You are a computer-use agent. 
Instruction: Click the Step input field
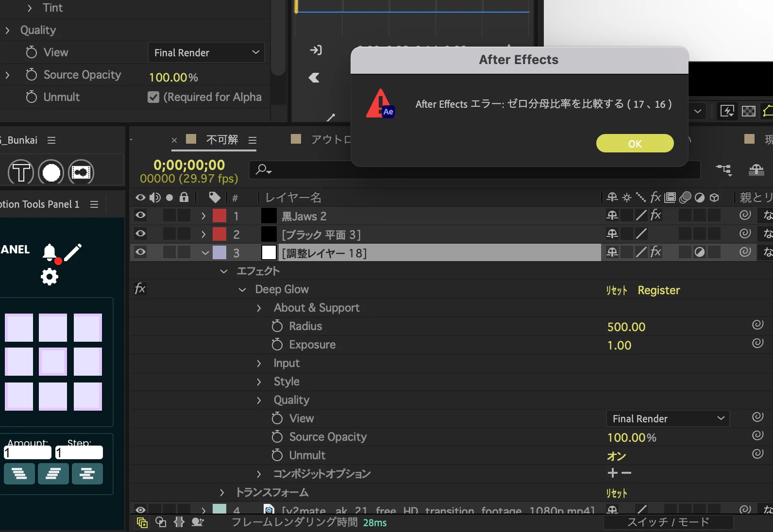(x=79, y=452)
